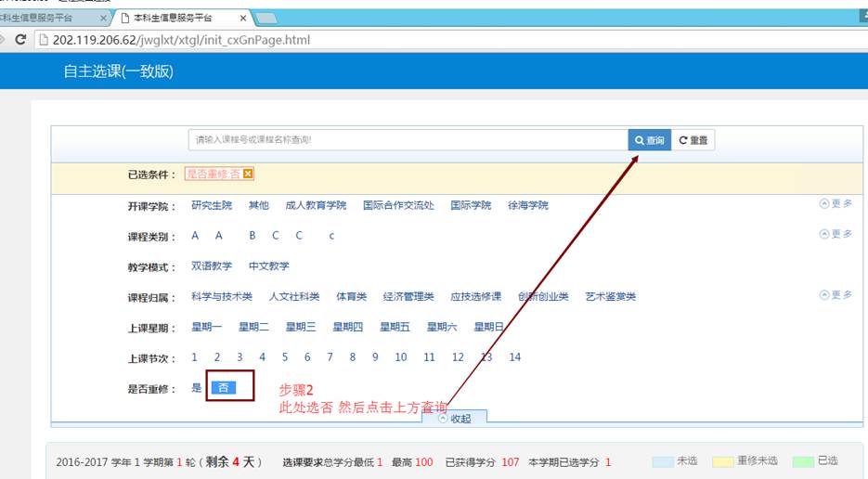868x479 pixels.
Task: Click the 重置 reset button
Action: (693, 140)
